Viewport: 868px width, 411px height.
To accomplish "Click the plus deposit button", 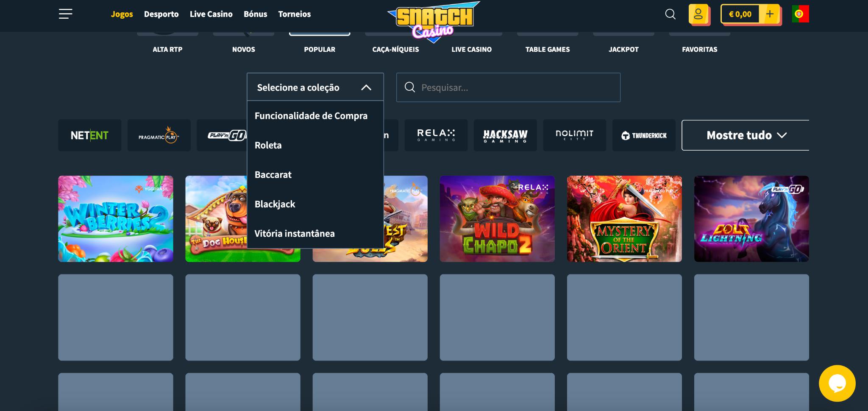I will [x=770, y=14].
